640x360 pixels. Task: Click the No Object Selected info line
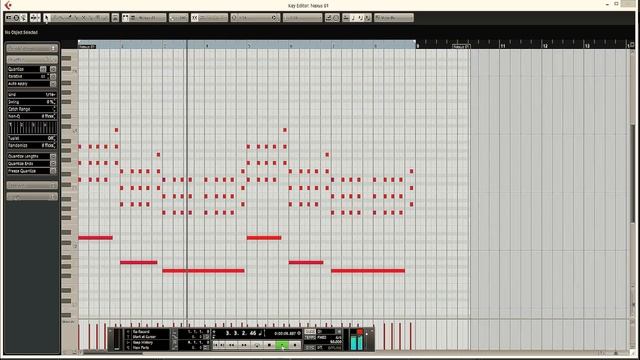click(x=22, y=32)
